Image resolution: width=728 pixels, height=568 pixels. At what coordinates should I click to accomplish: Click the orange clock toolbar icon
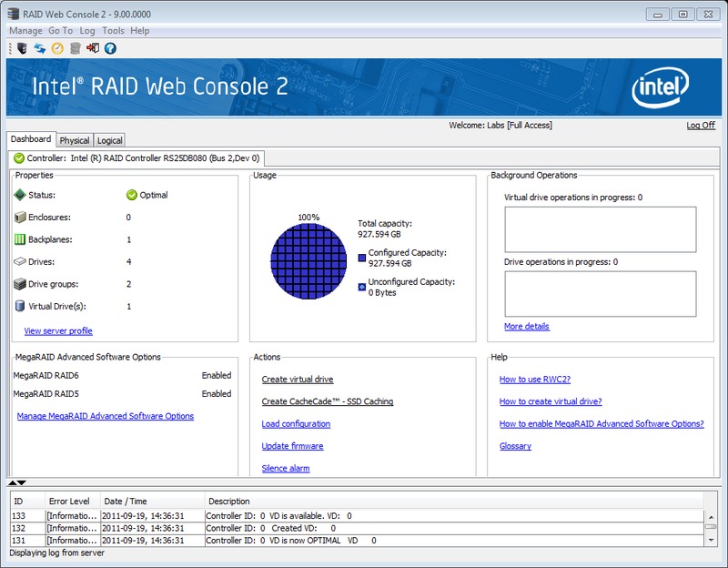pos(57,48)
